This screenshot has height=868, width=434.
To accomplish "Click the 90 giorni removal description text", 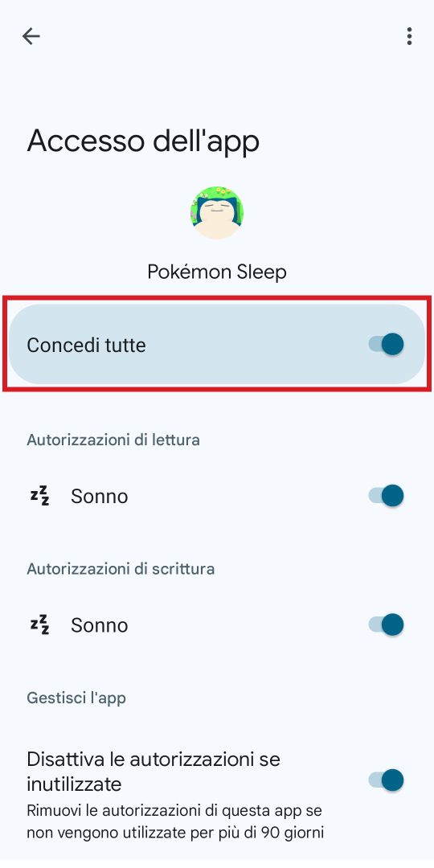I will pyautogui.click(x=175, y=821).
